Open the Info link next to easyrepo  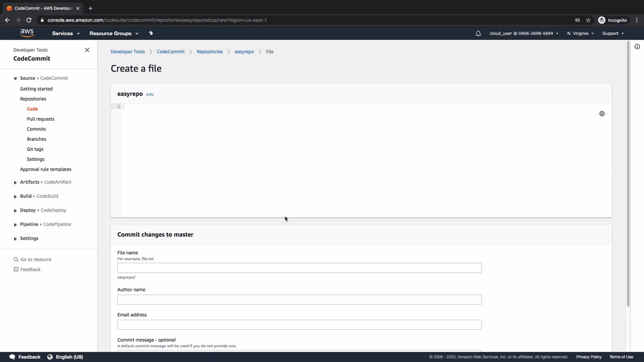pos(150,95)
